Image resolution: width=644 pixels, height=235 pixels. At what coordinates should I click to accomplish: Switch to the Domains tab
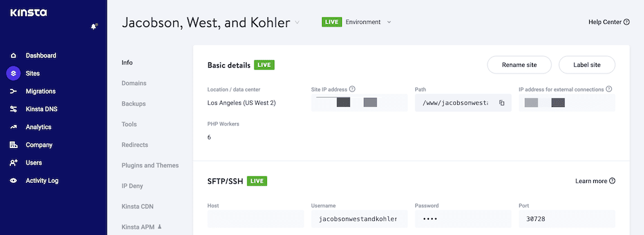click(x=134, y=83)
